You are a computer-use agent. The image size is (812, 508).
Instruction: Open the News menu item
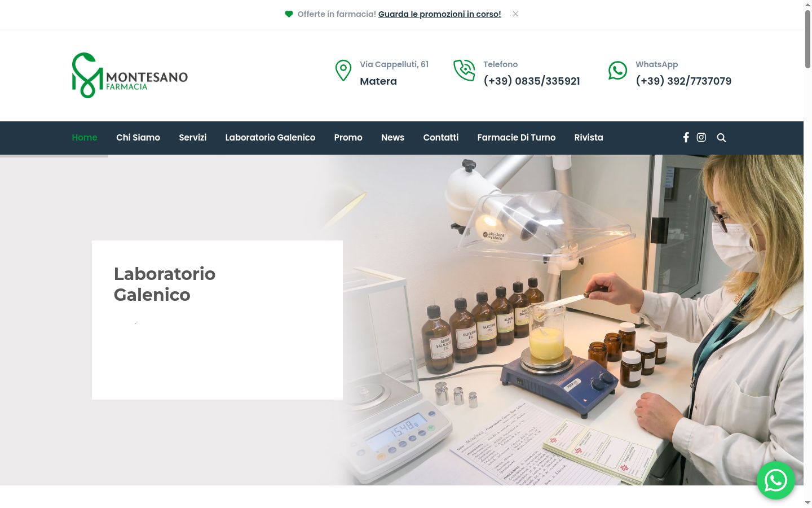tap(392, 137)
